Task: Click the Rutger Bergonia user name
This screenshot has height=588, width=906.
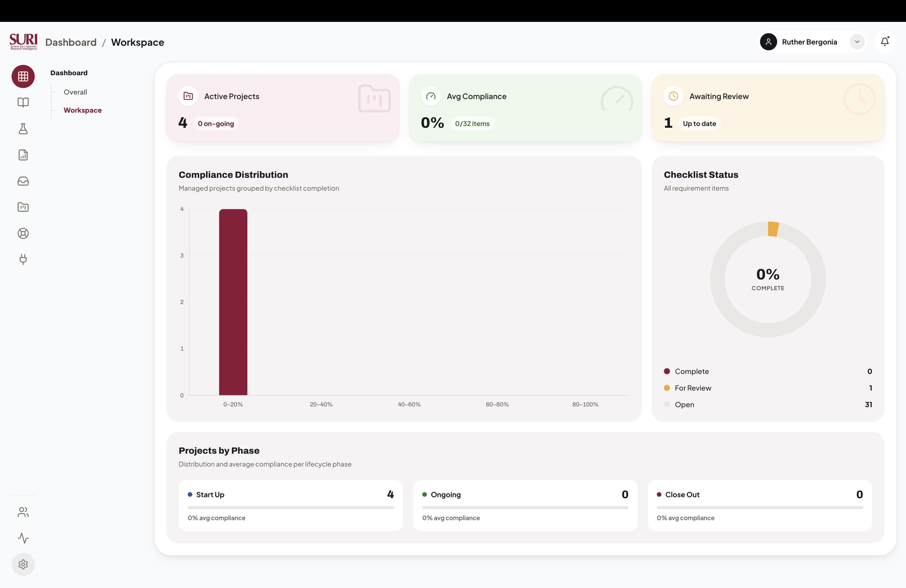Action: tap(809, 42)
